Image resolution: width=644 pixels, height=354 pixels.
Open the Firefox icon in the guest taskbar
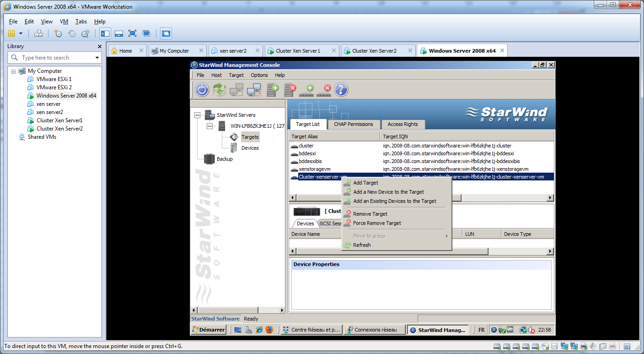point(269,330)
